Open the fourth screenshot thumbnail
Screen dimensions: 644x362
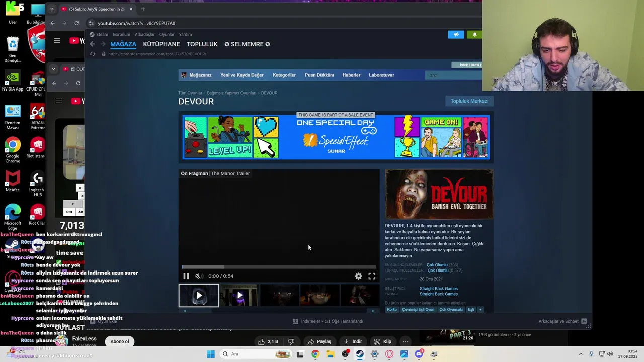point(319,295)
